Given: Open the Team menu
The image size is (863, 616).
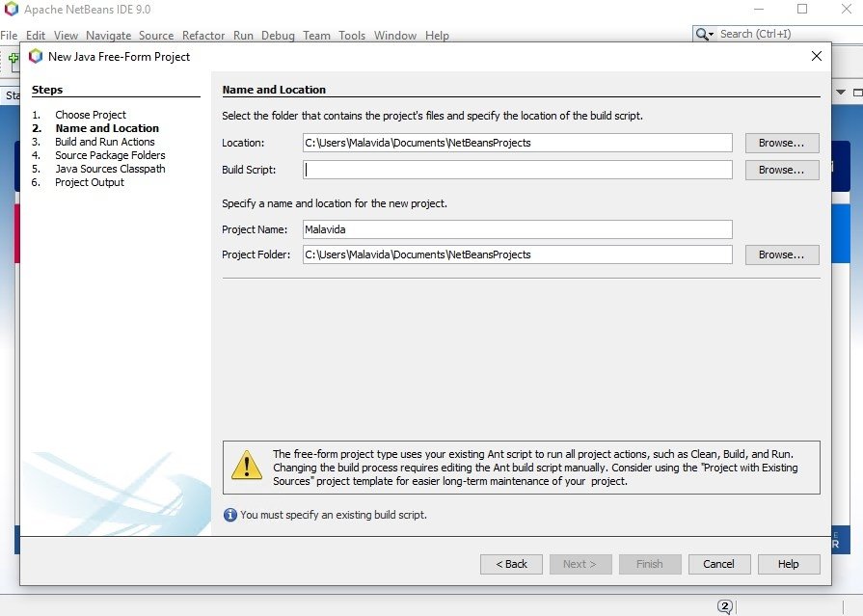Looking at the screenshot, I should click(316, 36).
